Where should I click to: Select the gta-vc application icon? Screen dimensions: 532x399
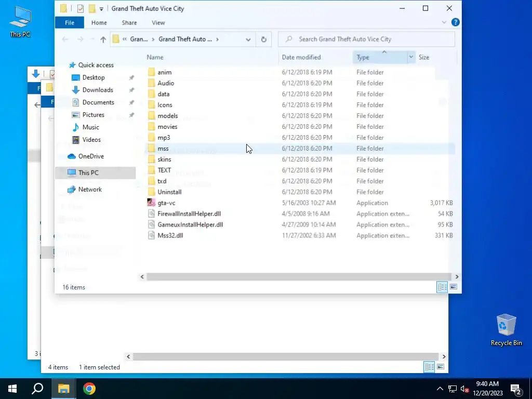pos(151,203)
